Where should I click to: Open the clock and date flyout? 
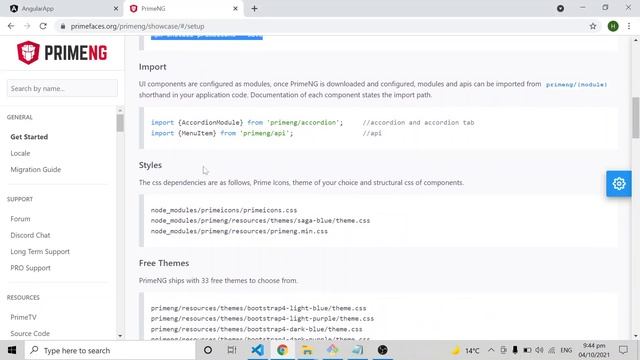click(x=594, y=350)
